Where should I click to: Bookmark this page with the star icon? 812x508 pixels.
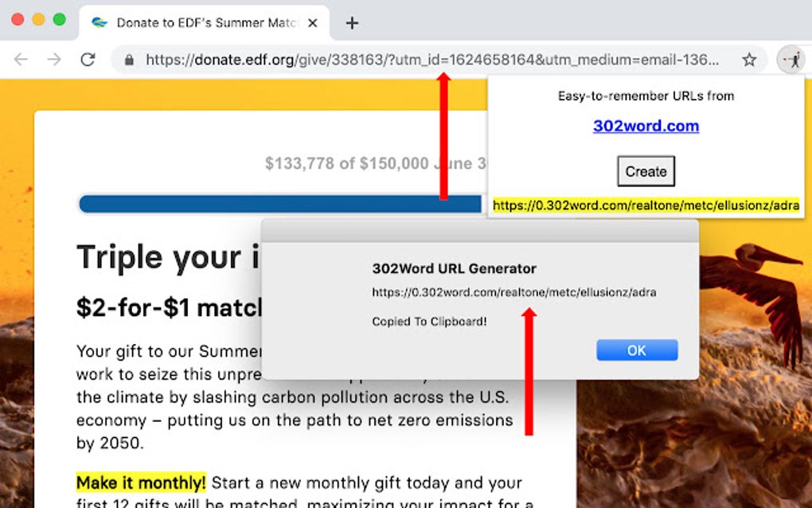point(748,60)
